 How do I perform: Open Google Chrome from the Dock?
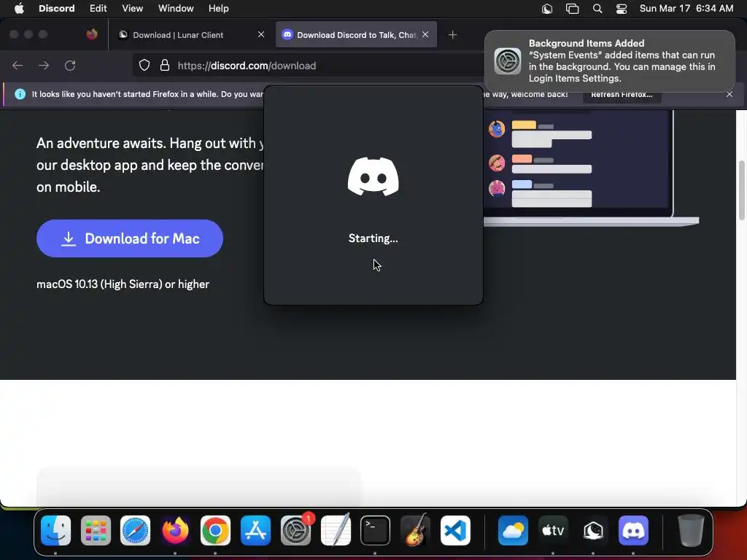coord(215,530)
